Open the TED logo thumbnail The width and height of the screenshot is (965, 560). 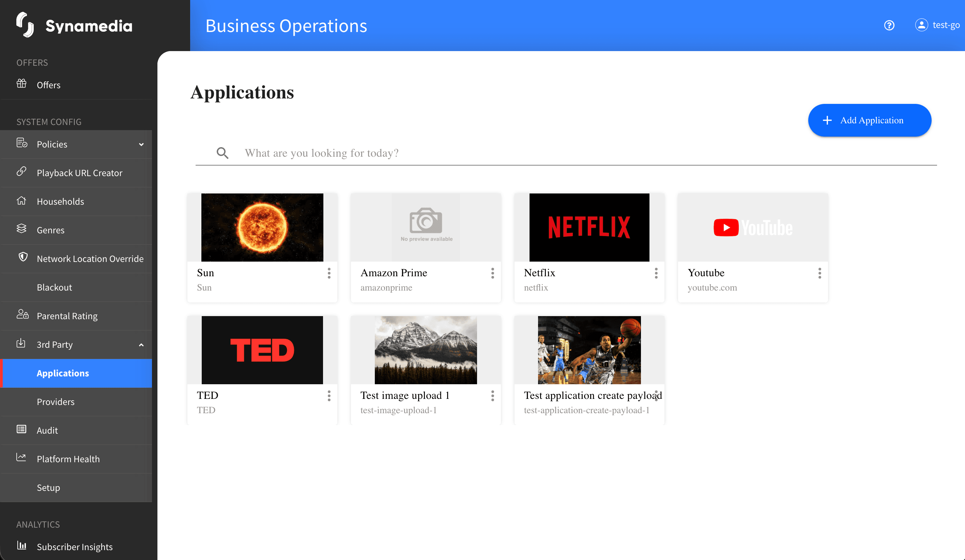[262, 350]
